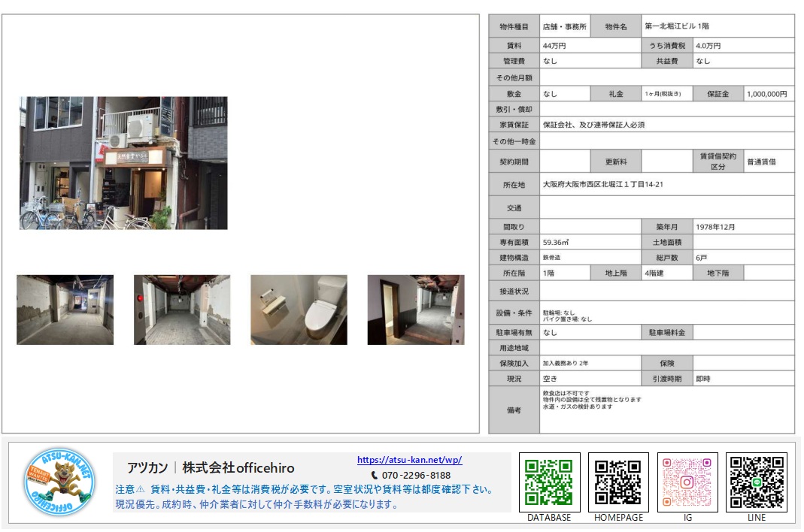Open the main building exterior photo
The image size is (804, 532).
(x=123, y=162)
